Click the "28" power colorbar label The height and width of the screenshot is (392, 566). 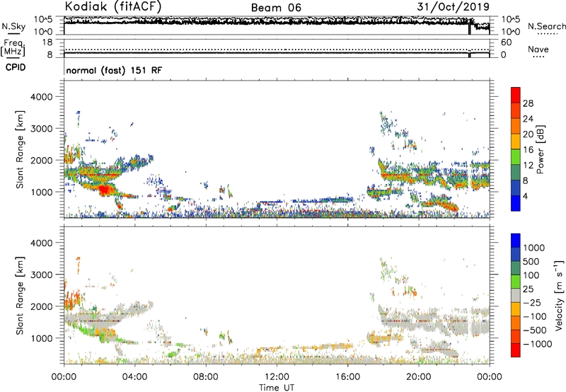point(528,103)
